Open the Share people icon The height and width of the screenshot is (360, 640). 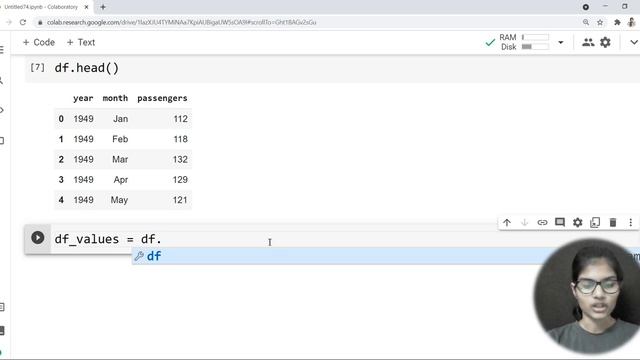(588, 42)
